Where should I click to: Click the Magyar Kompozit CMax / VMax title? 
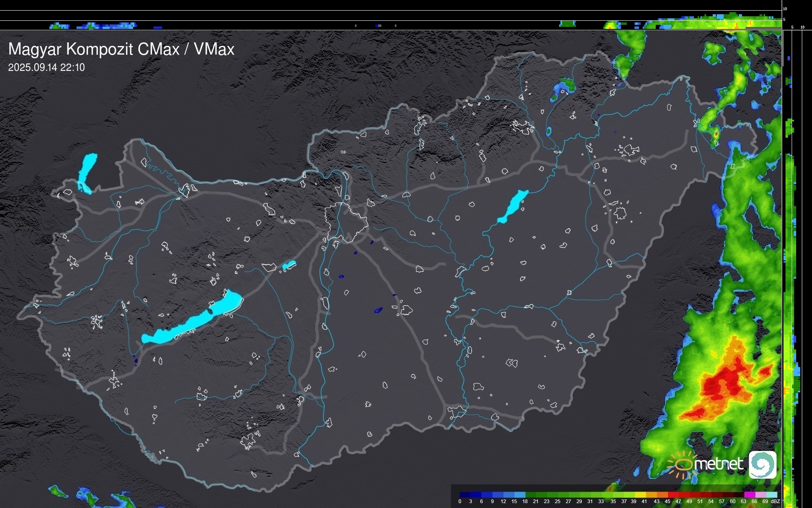[121, 49]
